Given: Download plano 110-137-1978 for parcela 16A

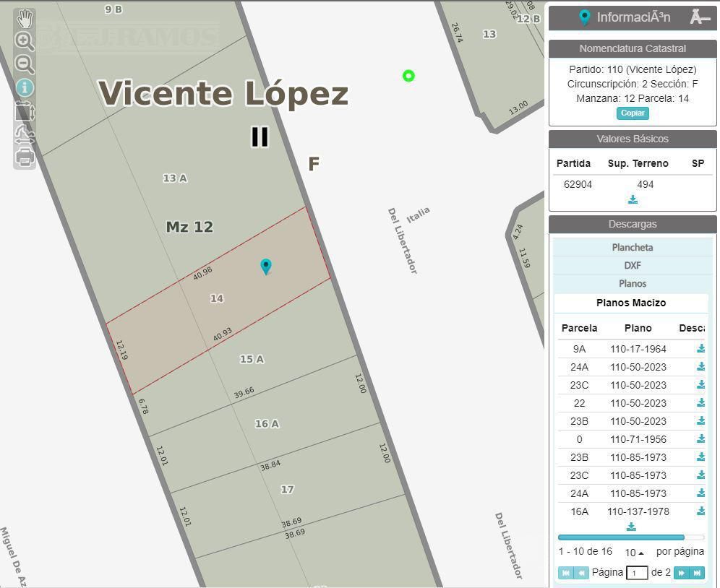Looking at the screenshot, I should tap(700, 511).
